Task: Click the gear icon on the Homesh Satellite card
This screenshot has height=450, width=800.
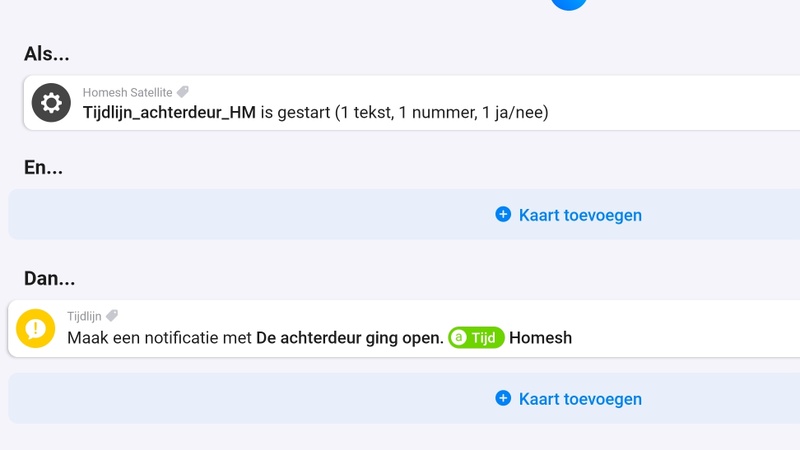Action: click(51, 103)
